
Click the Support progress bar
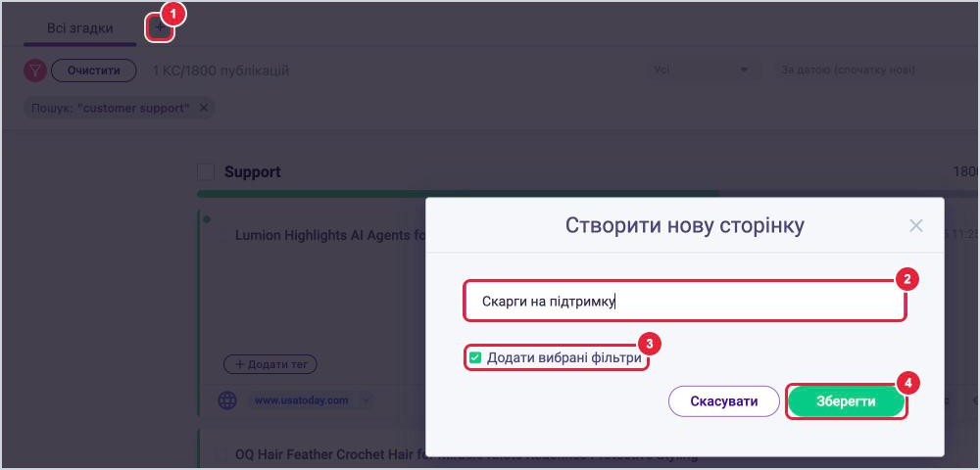click(588, 194)
